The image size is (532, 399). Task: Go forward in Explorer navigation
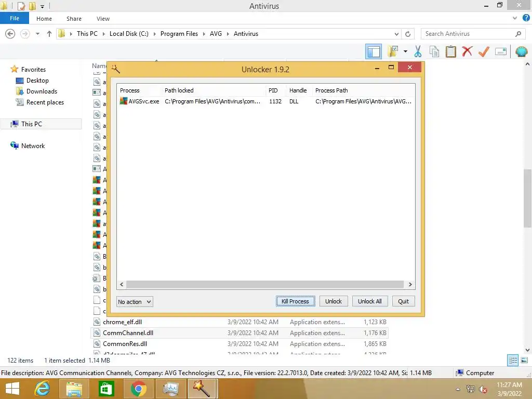(x=25, y=34)
